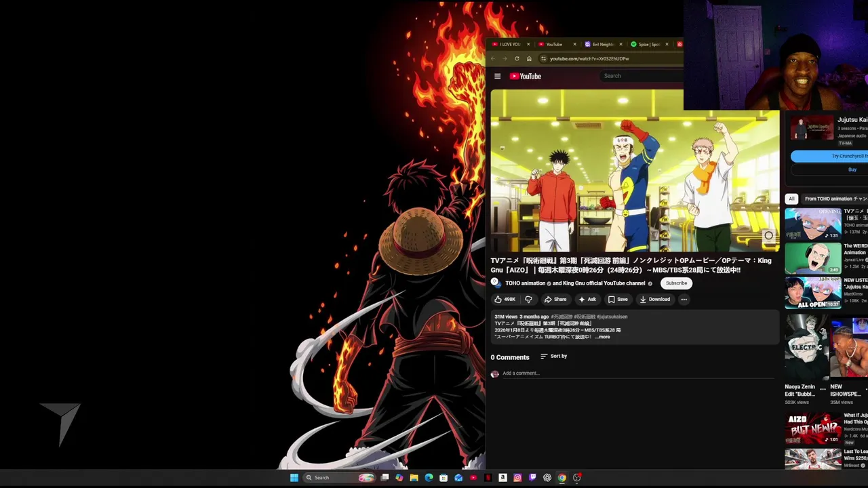This screenshot has height=488, width=868.
Task: Switch to Chrome on the taskbar
Action: click(x=561, y=478)
